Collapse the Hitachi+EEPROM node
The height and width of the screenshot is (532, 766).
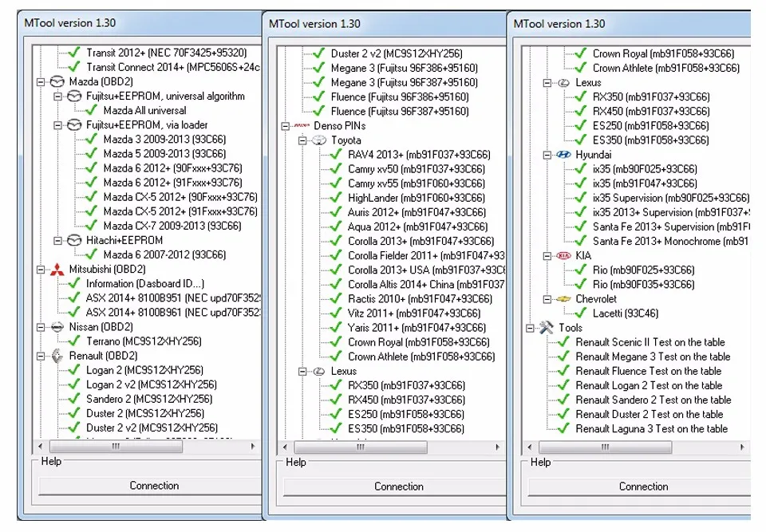58,240
